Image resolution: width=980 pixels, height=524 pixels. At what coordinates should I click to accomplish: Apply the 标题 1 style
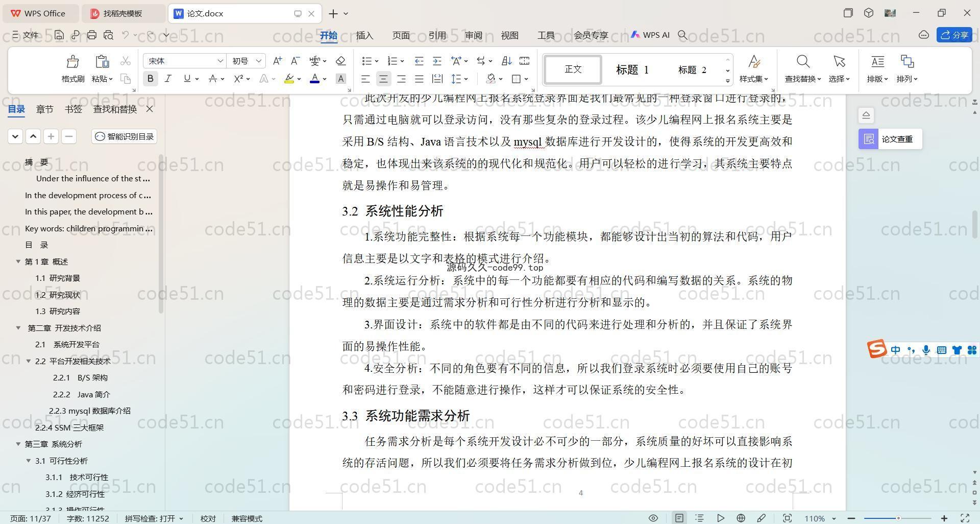tap(632, 69)
